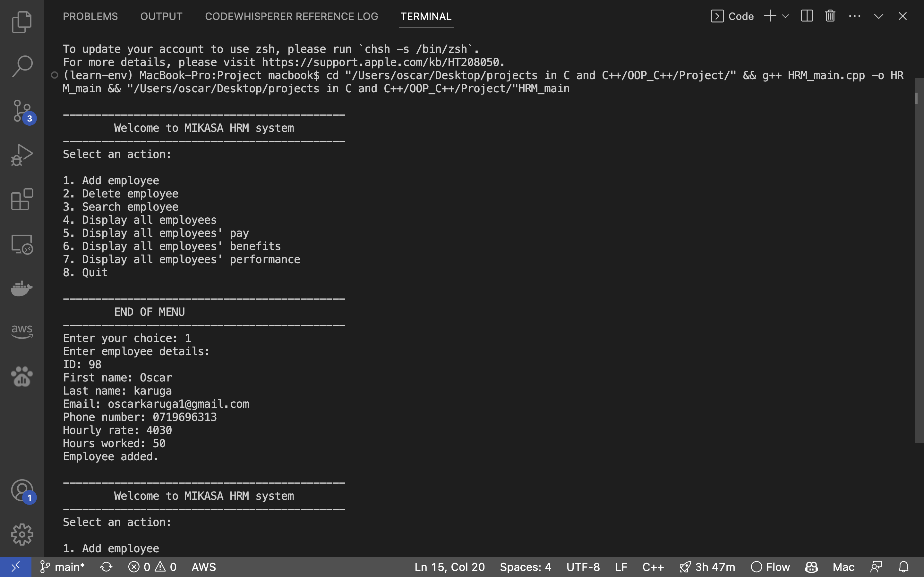Open the AWS Toolkit sidebar icon
This screenshot has width=924, height=577.
(22, 332)
